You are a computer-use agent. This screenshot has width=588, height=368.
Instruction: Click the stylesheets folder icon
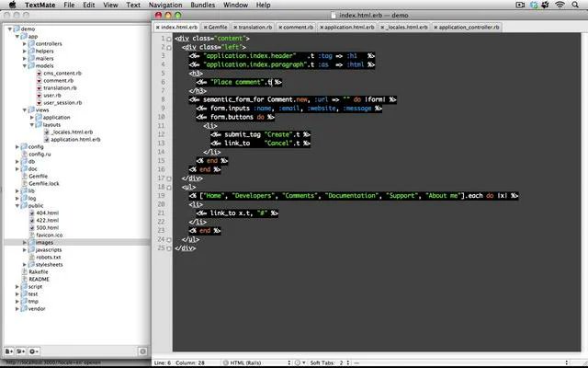(x=31, y=264)
